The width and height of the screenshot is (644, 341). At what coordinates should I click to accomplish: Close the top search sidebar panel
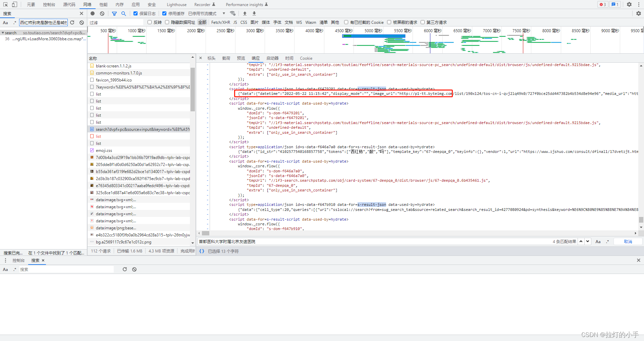click(82, 13)
